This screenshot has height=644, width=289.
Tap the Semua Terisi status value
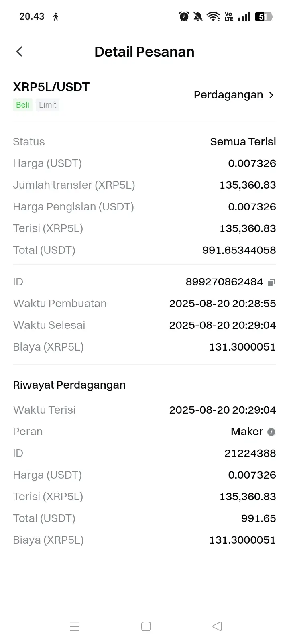pyautogui.click(x=243, y=142)
